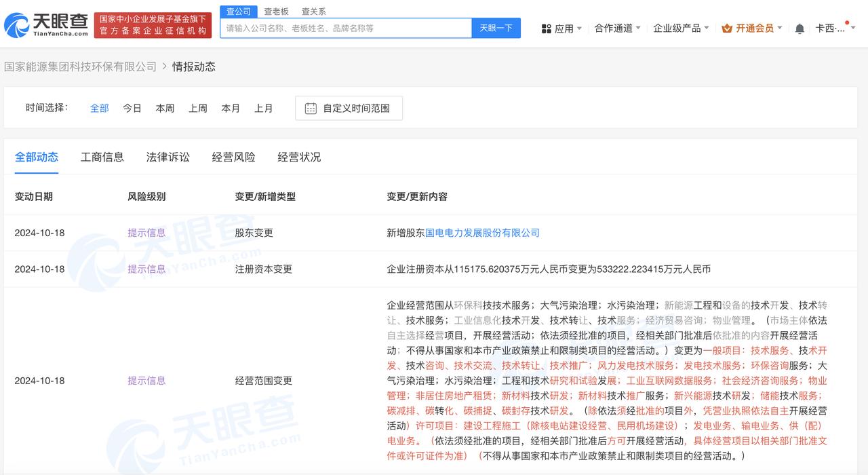868x475 pixels.
Task: Switch to 工商信息 tab
Action: point(102,157)
